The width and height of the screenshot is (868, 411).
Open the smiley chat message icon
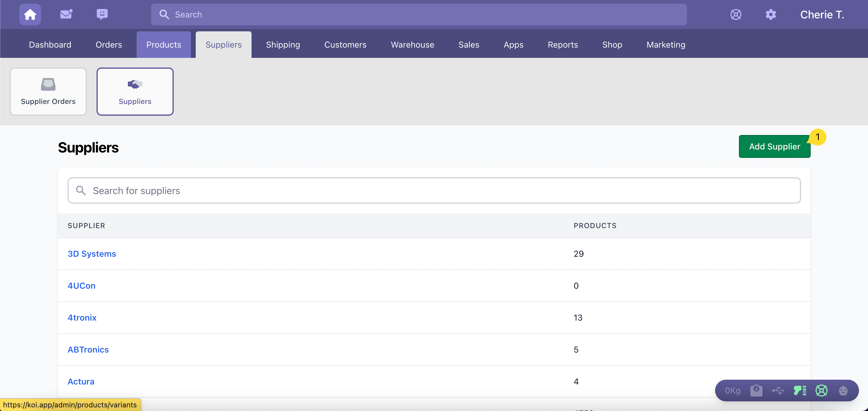click(x=102, y=14)
